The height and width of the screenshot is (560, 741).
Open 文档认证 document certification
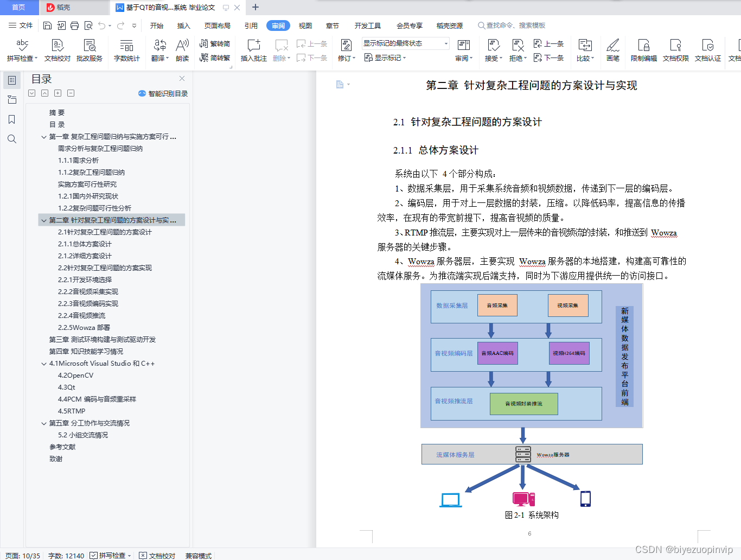[x=708, y=49]
